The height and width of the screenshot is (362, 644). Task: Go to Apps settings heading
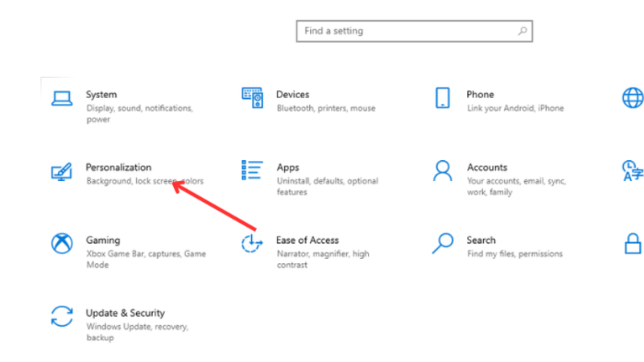point(288,168)
